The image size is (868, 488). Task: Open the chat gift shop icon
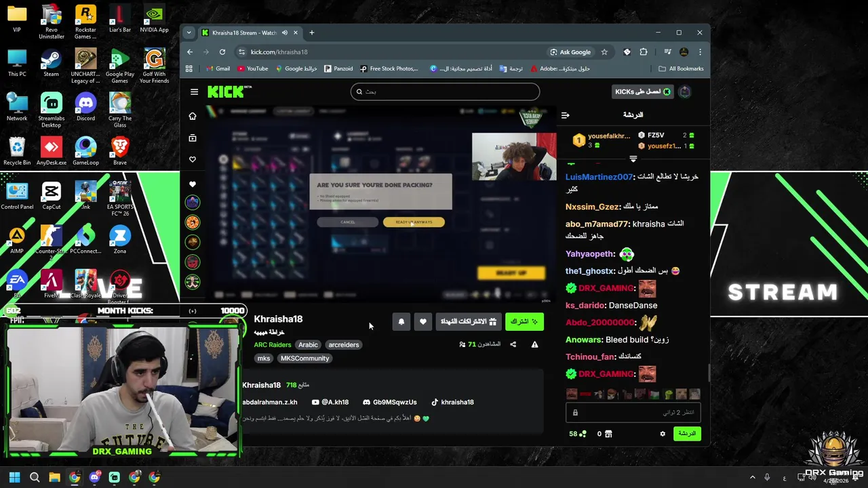[608, 434]
